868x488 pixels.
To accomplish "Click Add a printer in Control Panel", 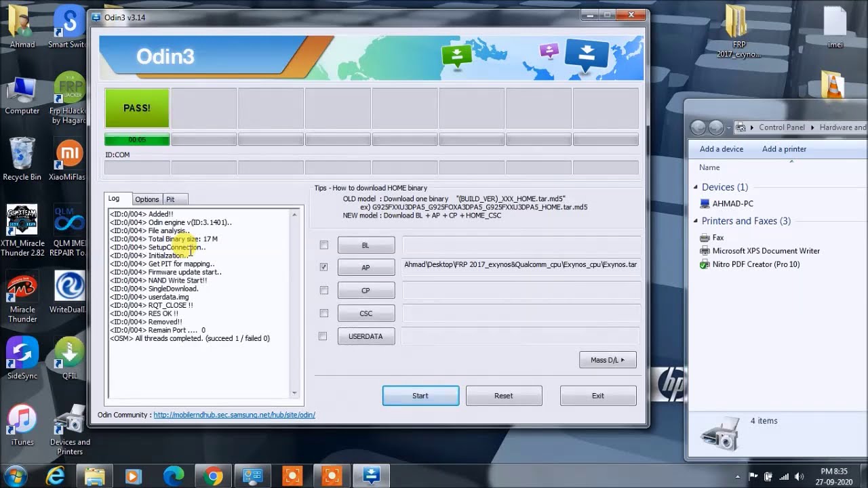I will 785,149.
